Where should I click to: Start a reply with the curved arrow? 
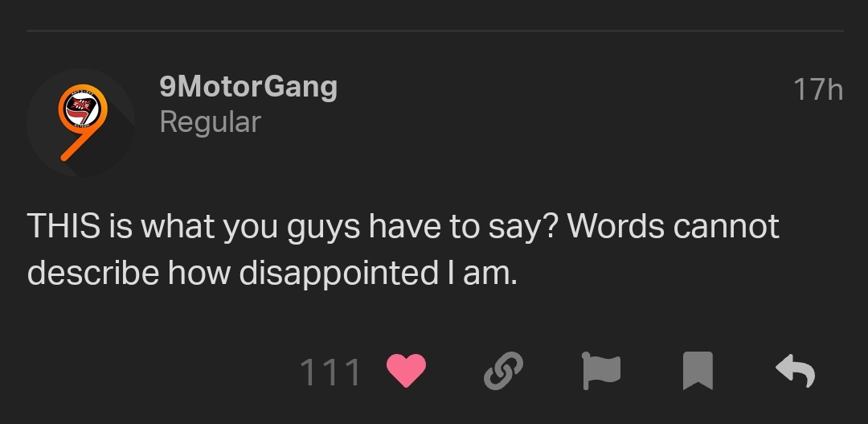[x=795, y=371]
